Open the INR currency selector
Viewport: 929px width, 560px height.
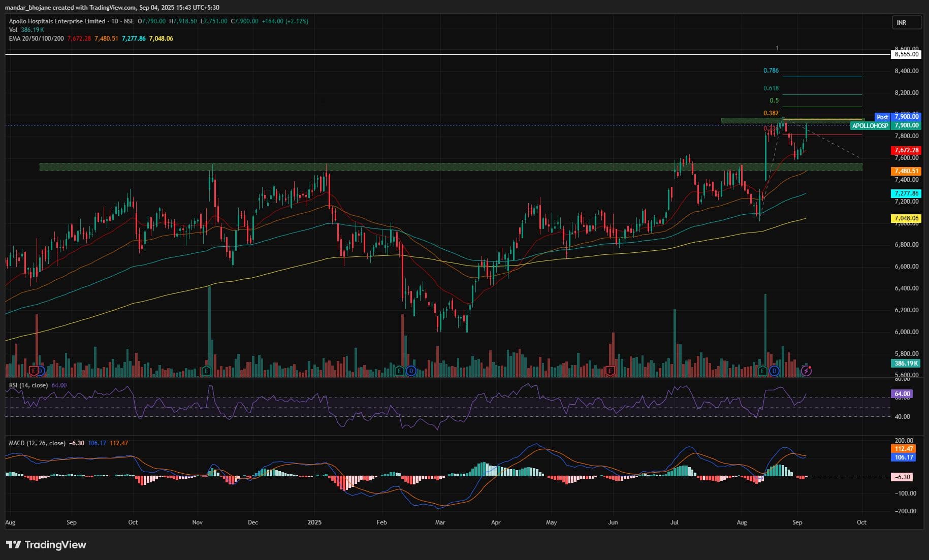906,23
